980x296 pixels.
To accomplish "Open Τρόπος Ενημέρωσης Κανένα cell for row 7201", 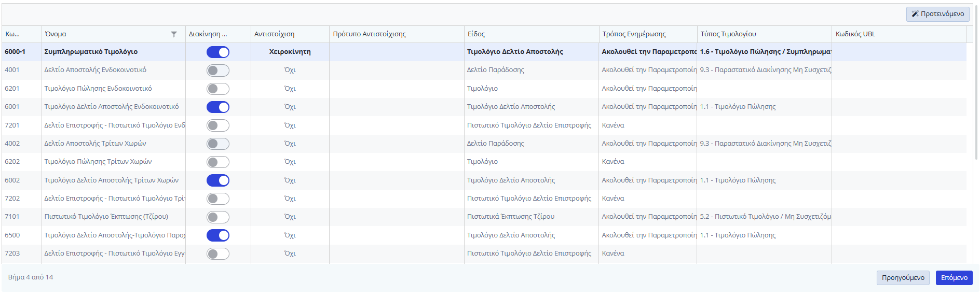I will (x=613, y=125).
